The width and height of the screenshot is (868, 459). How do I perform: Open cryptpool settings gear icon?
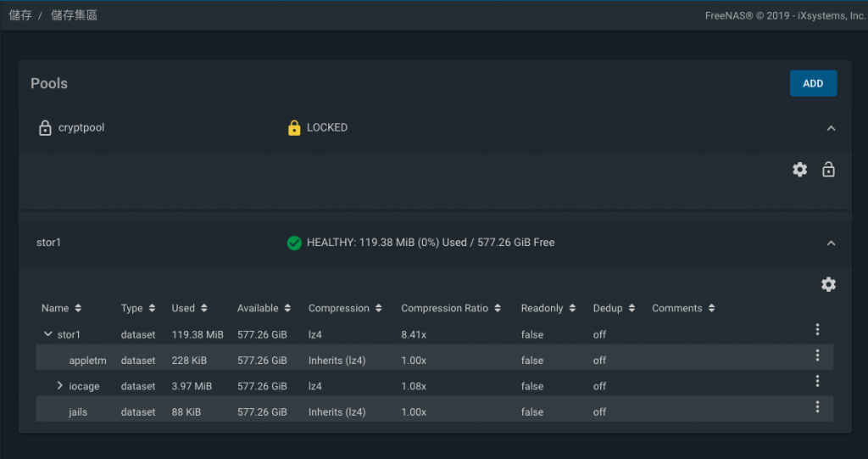click(799, 170)
